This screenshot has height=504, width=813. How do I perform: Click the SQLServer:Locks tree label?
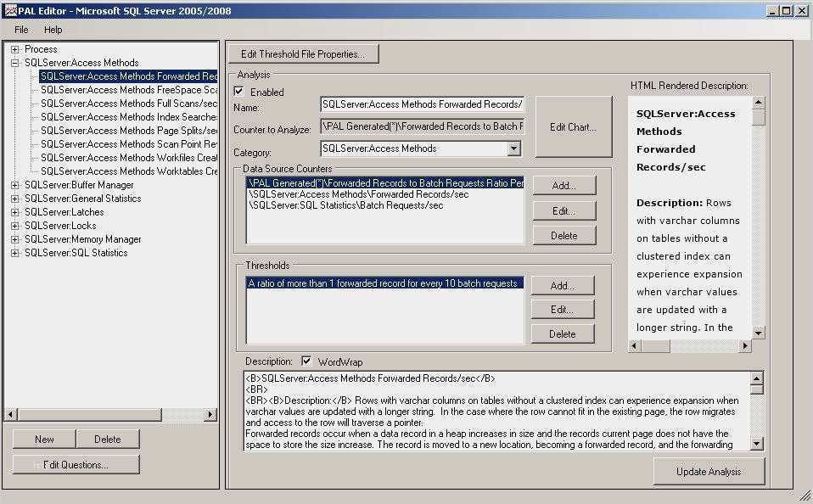click(60, 226)
